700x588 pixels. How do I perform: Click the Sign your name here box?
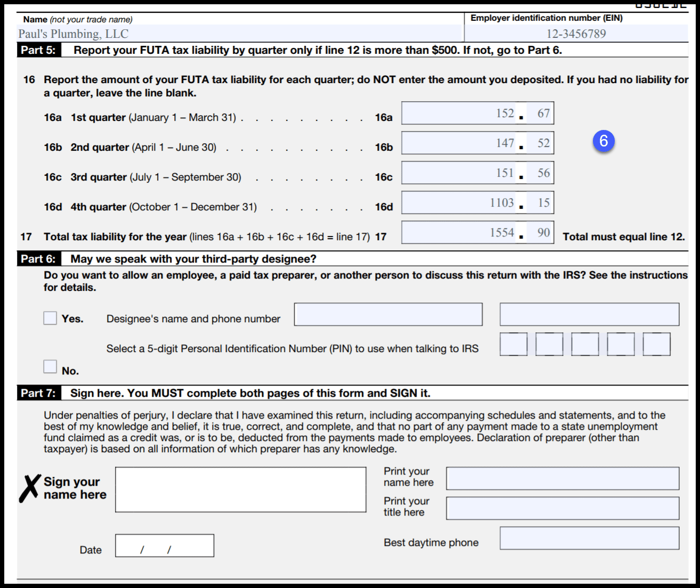(241, 489)
